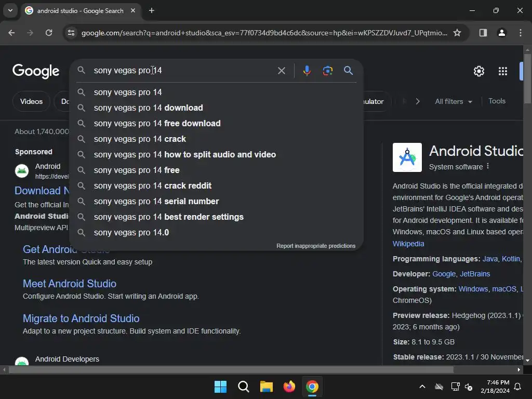Viewport: 532px width, 399px height.
Task: Open the Windows operating system link
Action: tap(473, 289)
